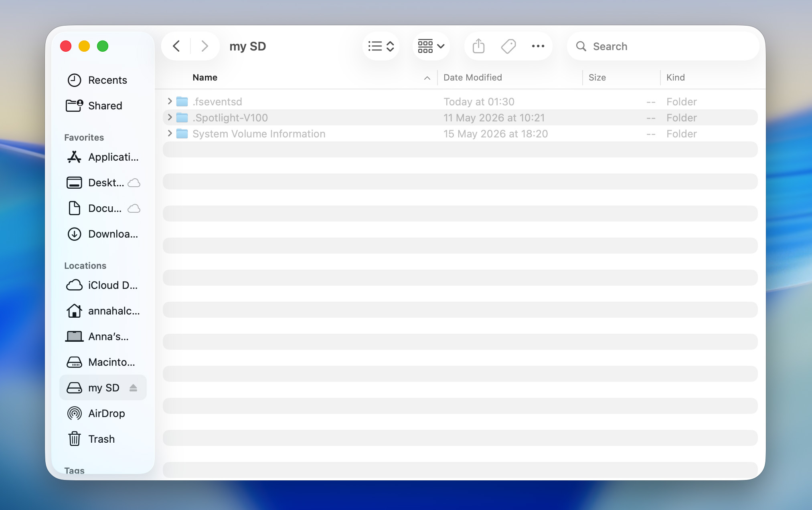Click the Locations section header
The width and height of the screenshot is (812, 510).
85,266
